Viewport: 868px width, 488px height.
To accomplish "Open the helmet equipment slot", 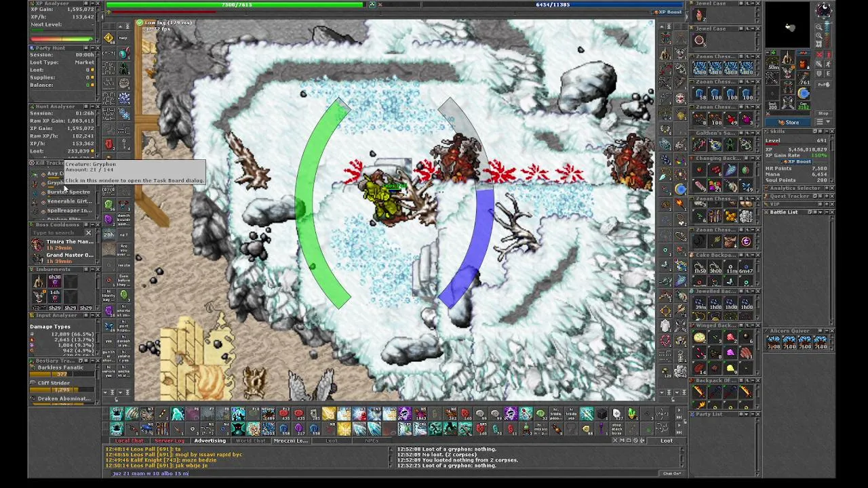I will (788, 56).
